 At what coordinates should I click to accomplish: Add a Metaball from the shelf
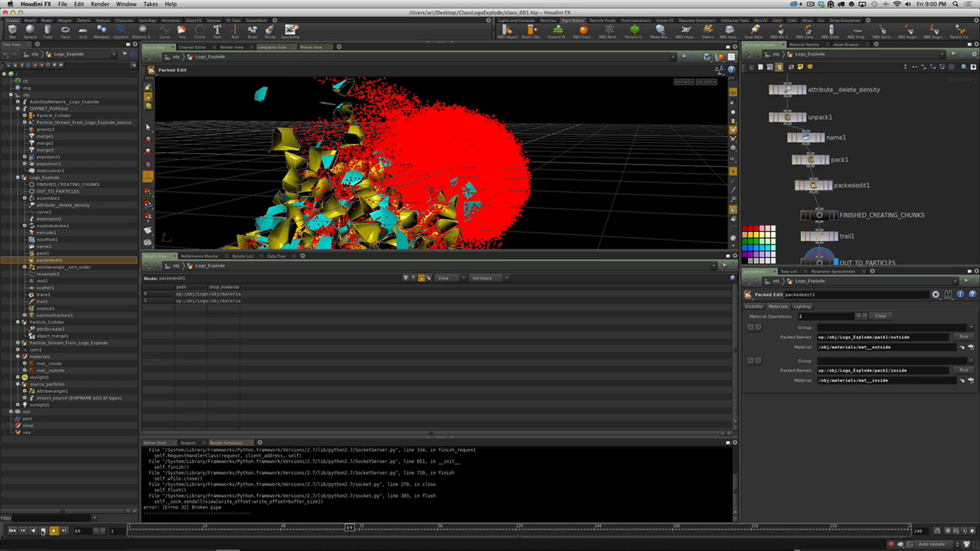pos(101,31)
